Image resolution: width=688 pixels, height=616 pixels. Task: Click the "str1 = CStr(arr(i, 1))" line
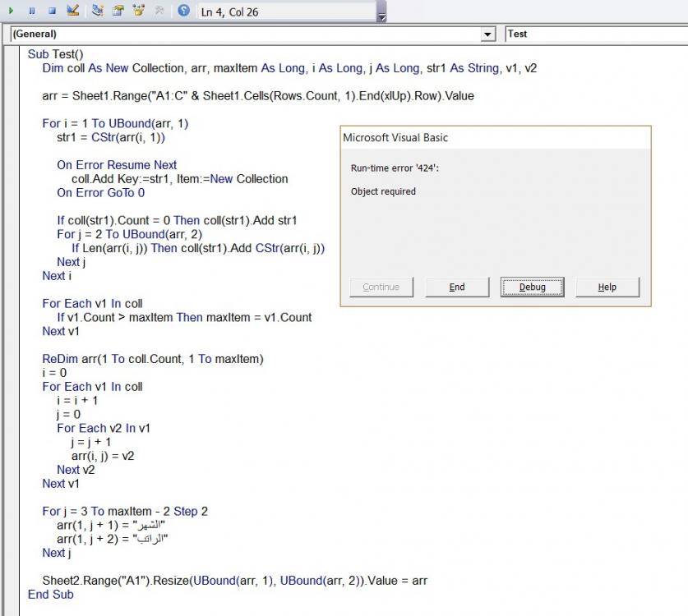click(x=111, y=138)
